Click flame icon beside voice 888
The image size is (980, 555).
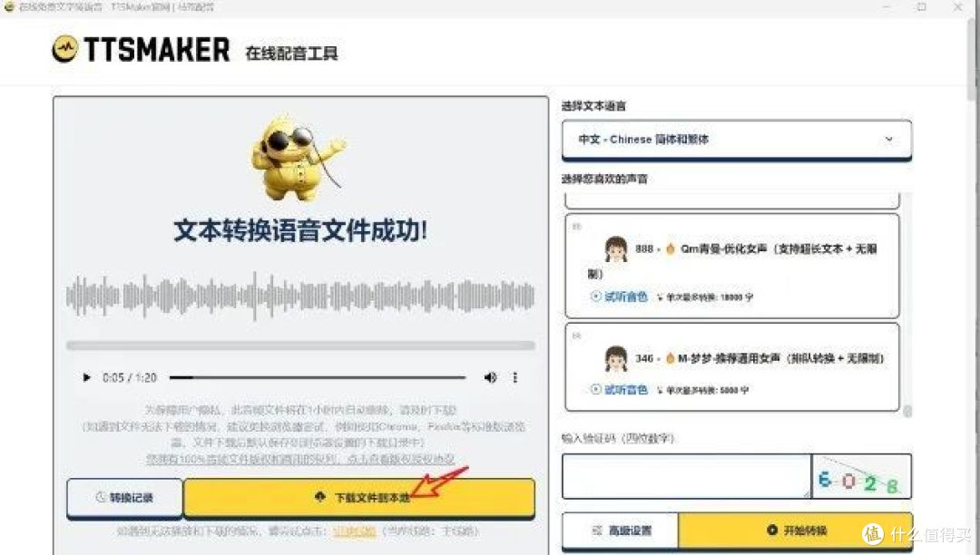[670, 248]
